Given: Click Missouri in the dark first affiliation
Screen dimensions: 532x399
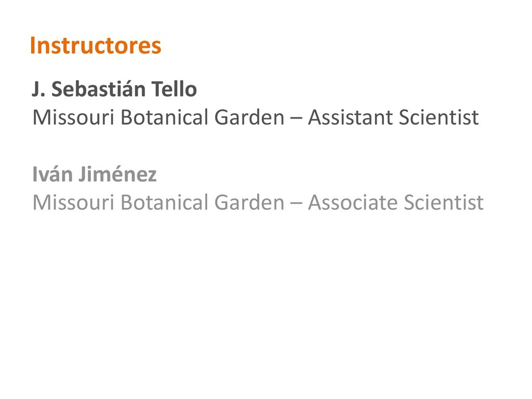Looking at the screenshot, I should tap(73, 117).
